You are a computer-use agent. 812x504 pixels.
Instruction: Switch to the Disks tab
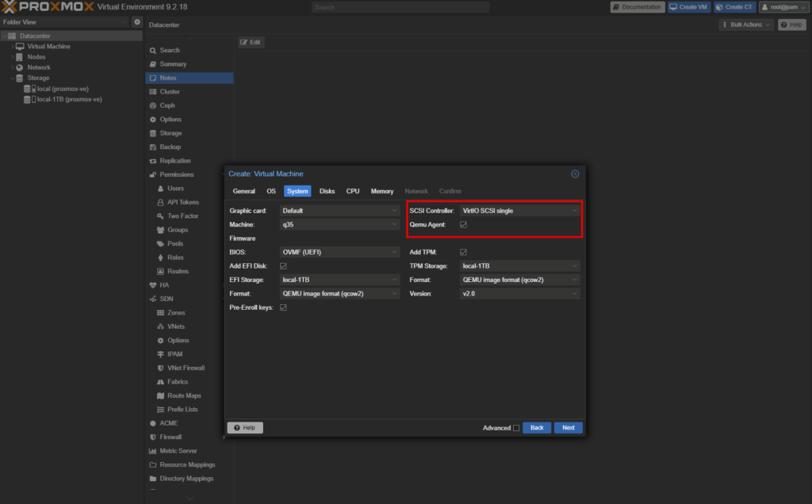click(x=327, y=192)
